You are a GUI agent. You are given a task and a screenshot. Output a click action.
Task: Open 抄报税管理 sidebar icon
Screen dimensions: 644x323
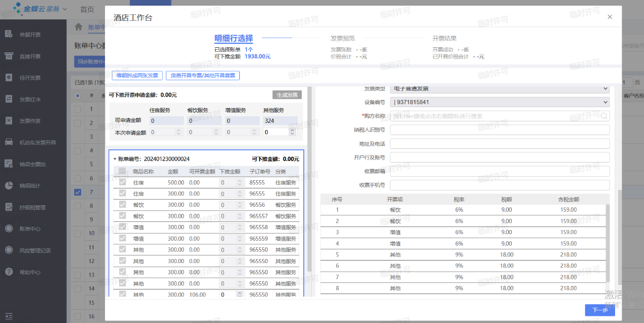click(9, 207)
